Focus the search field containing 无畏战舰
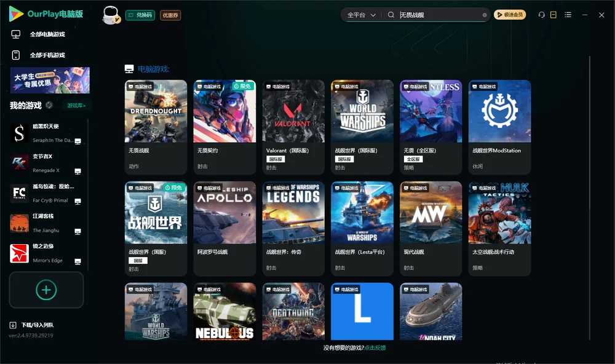 [439, 15]
